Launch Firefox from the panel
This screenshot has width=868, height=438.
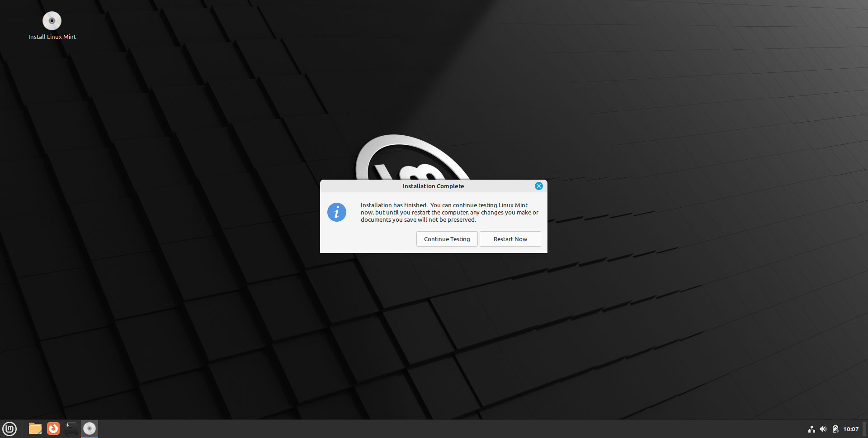point(53,428)
